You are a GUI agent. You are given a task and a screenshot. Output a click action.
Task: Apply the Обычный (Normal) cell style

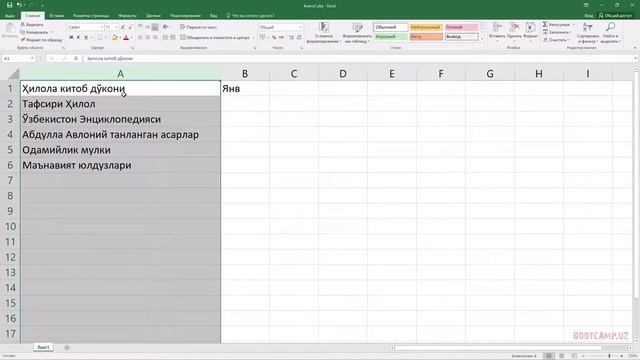[x=391, y=27]
